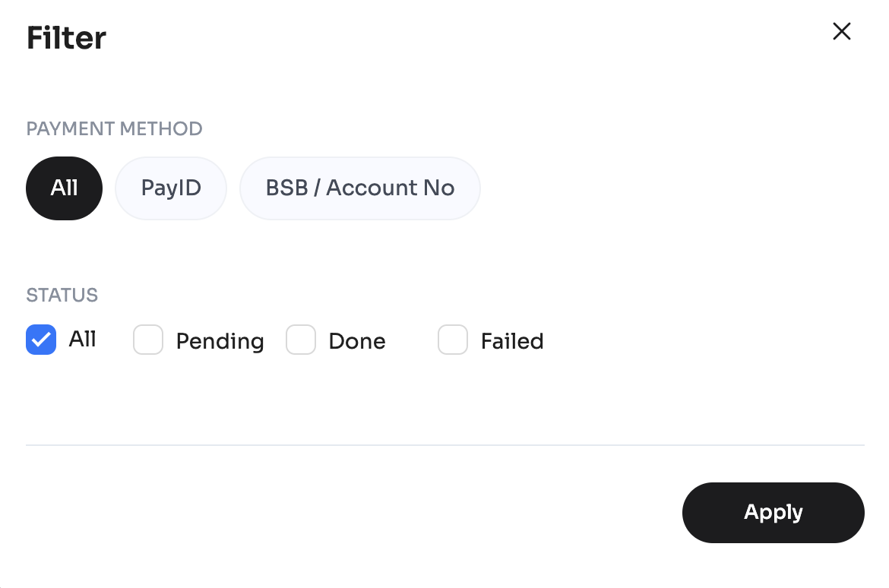Click the Apply button

pyautogui.click(x=773, y=513)
